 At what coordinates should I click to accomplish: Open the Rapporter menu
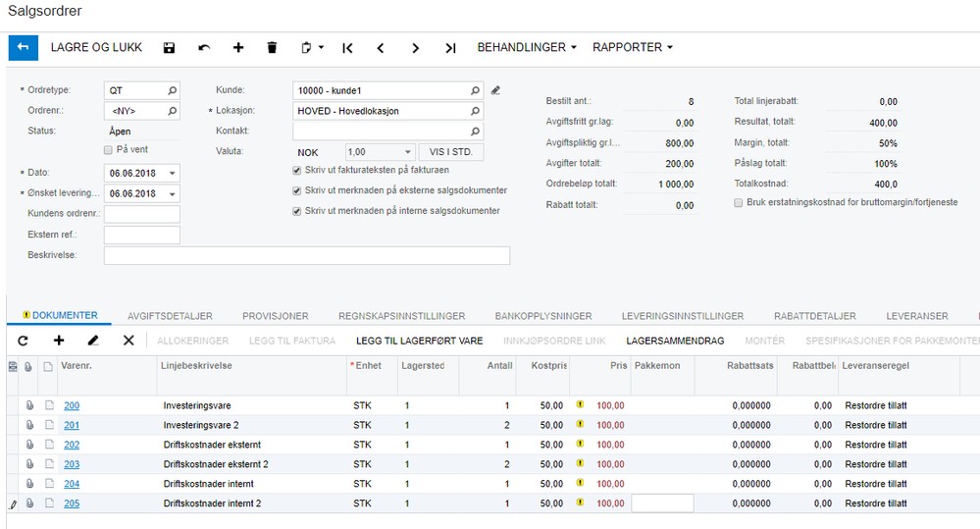click(x=633, y=47)
